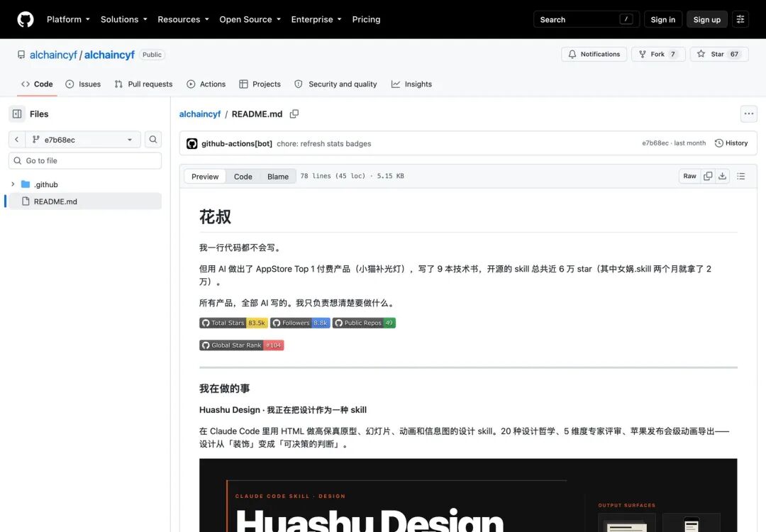The height and width of the screenshot is (532, 766).
Task: Select the Code view tab
Action: pyautogui.click(x=243, y=177)
